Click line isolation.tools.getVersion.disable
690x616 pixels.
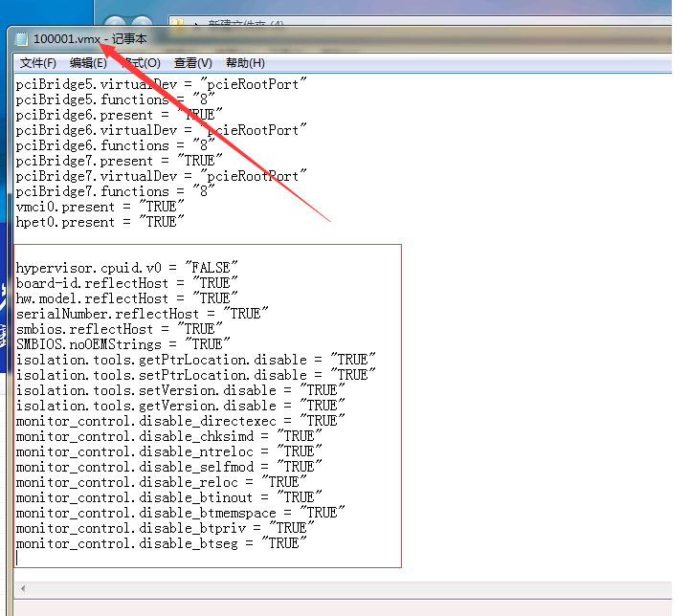pos(181,406)
